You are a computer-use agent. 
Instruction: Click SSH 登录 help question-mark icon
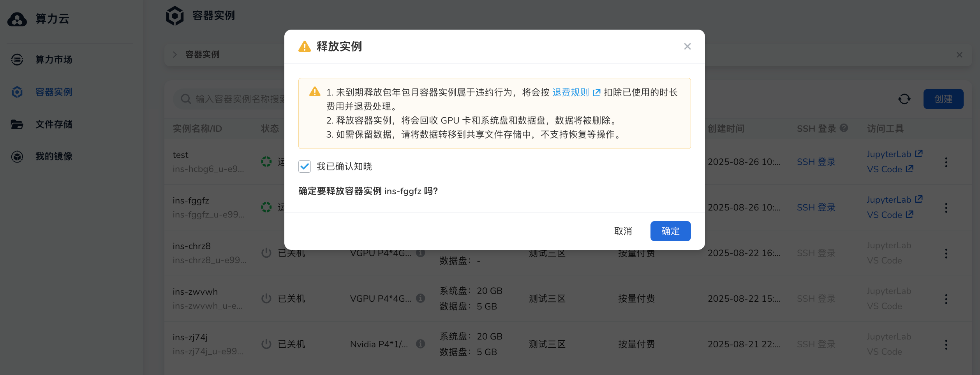click(x=844, y=128)
